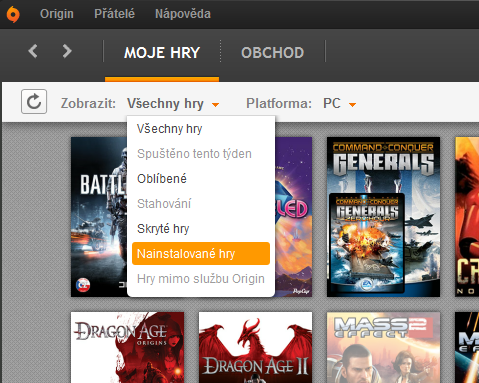Open the Nápověda menu

(x=183, y=14)
